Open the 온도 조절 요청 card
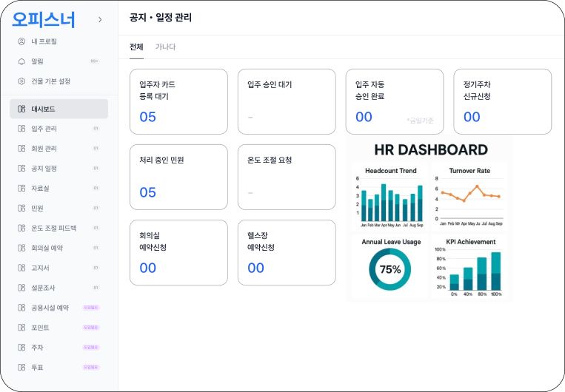The image size is (565, 392). pyautogui.click(x=287, y=177)
